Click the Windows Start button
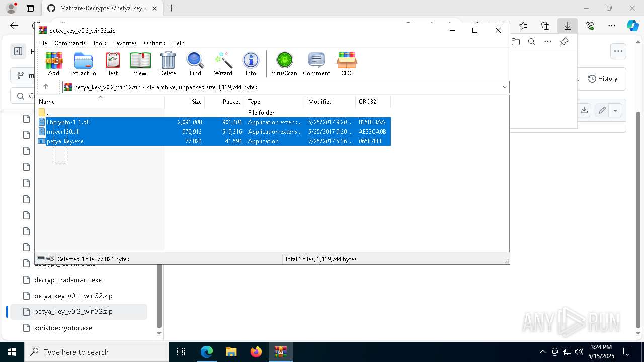 pos(12,352)
